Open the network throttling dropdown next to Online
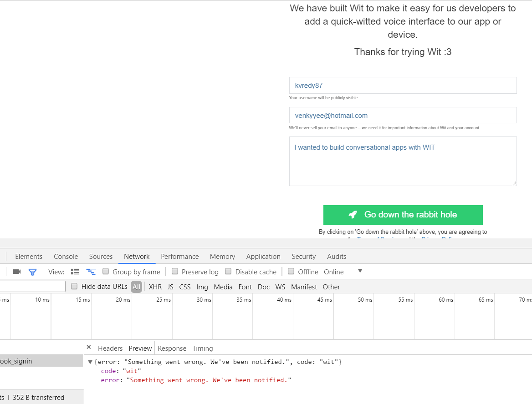532x404 pixels. coord(360,272)
